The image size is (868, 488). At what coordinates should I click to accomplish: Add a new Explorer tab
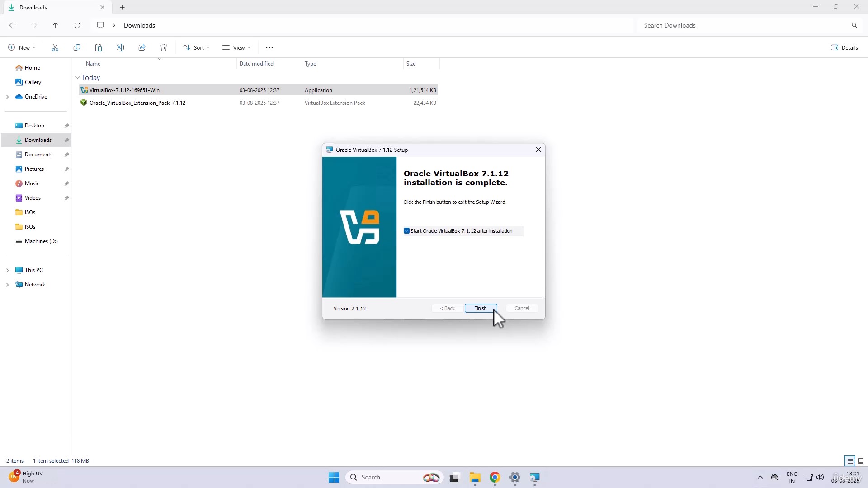coord(122,7)
